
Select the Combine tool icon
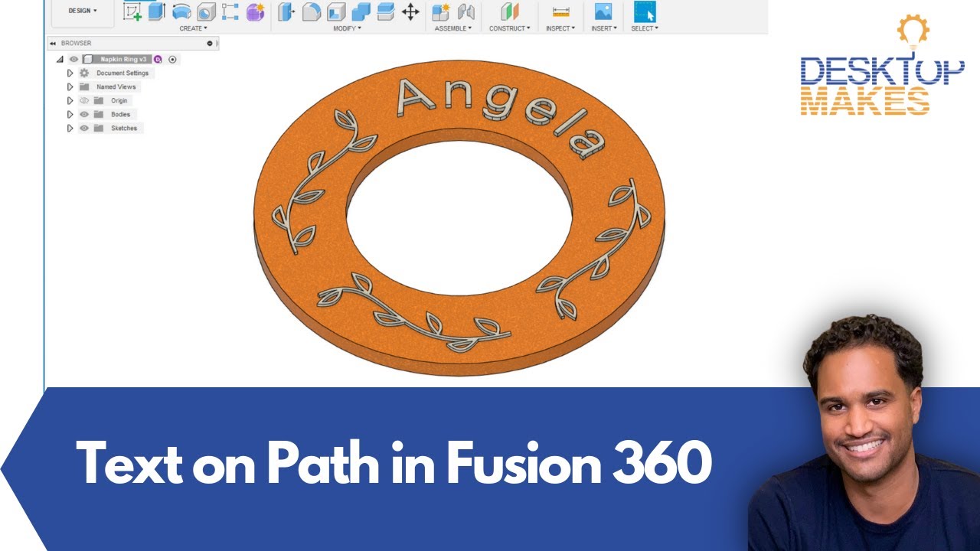pyautogui.click(x=361, y=11)
